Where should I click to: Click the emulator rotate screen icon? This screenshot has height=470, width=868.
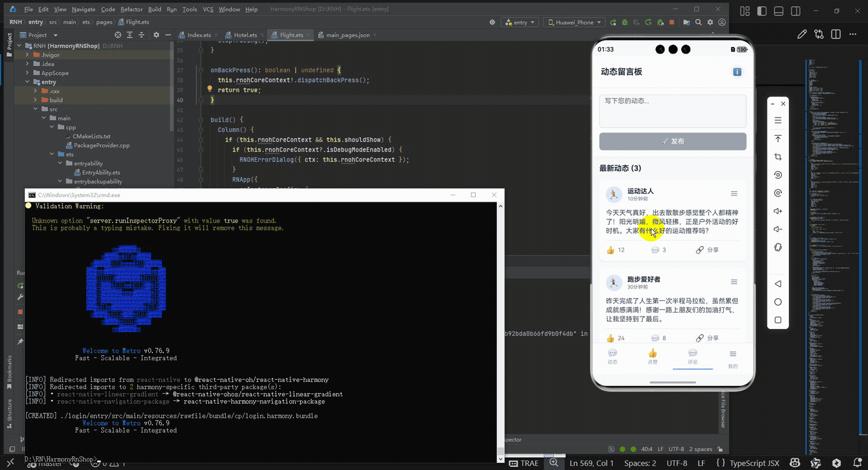pos(777,175)
